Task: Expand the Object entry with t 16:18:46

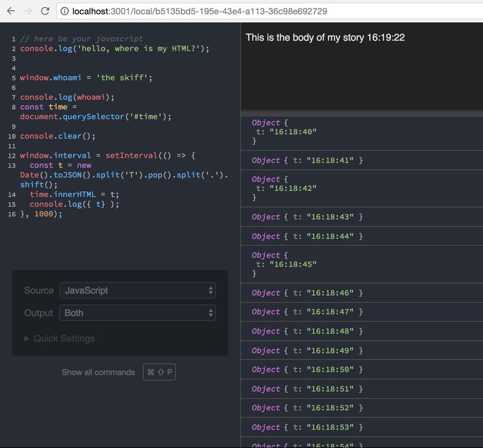Action: coord(266,293)
